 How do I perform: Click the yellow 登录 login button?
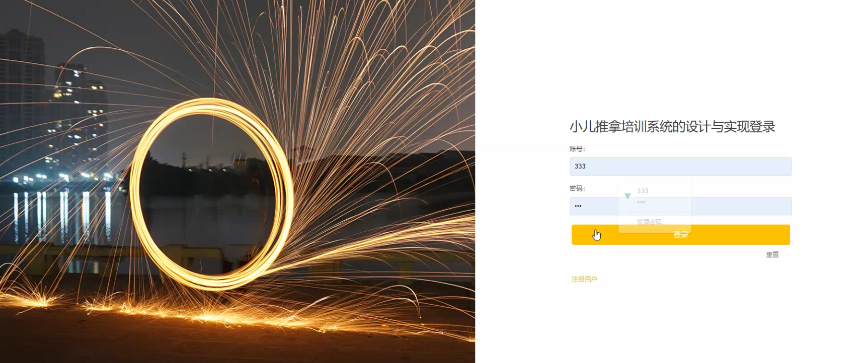[680, 235]
